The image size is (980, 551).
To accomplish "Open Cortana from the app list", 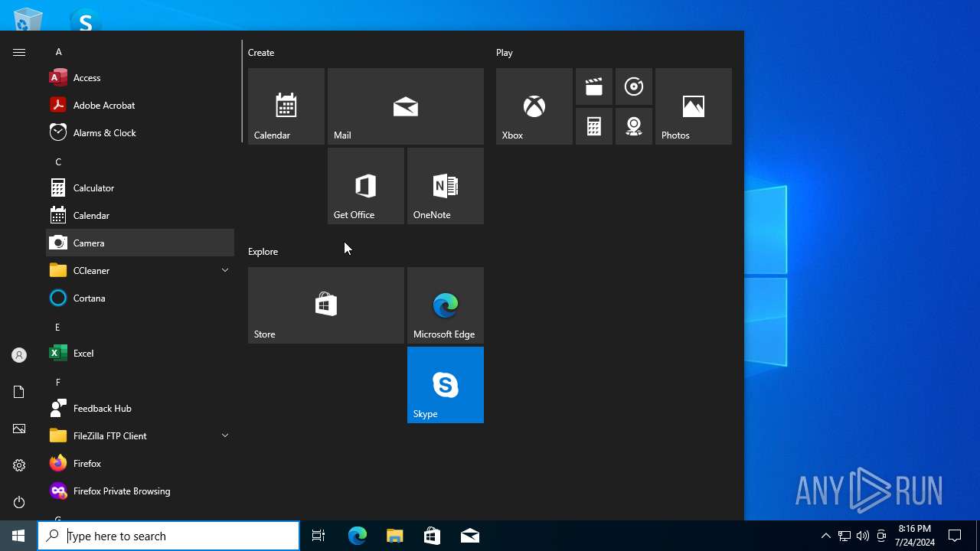I will pyautogui.click(x=140, y=298).
